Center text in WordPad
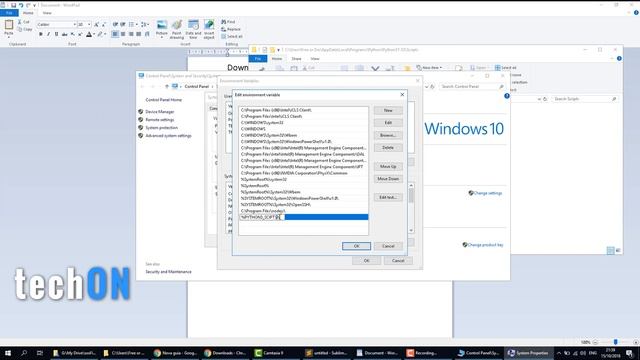Image resolution: width=640 pixels, height=360 pixels. 123,34
